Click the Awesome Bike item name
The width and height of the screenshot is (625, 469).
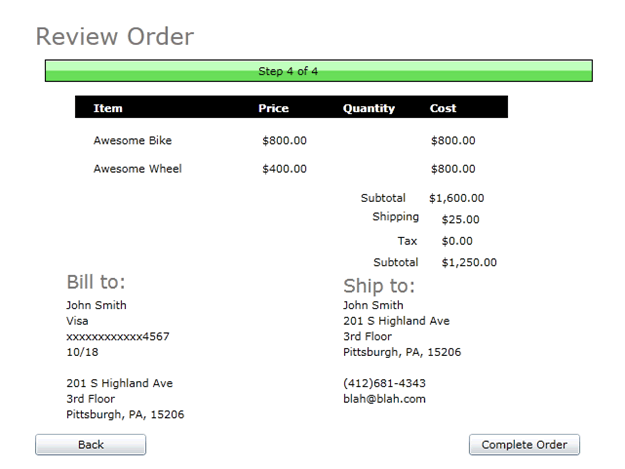click(133, 140)
